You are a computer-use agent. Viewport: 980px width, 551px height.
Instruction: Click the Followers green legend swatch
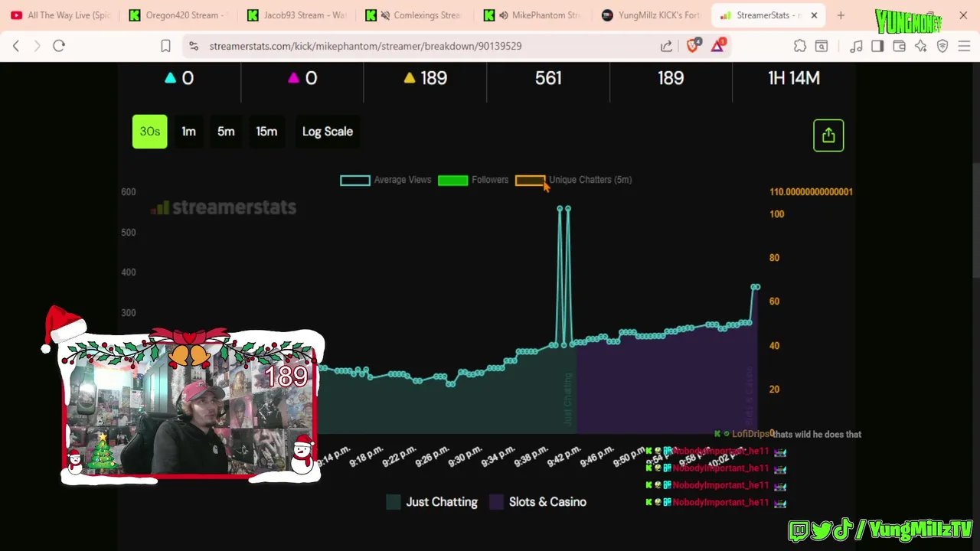pyautogui.click(x=452, y=180)
